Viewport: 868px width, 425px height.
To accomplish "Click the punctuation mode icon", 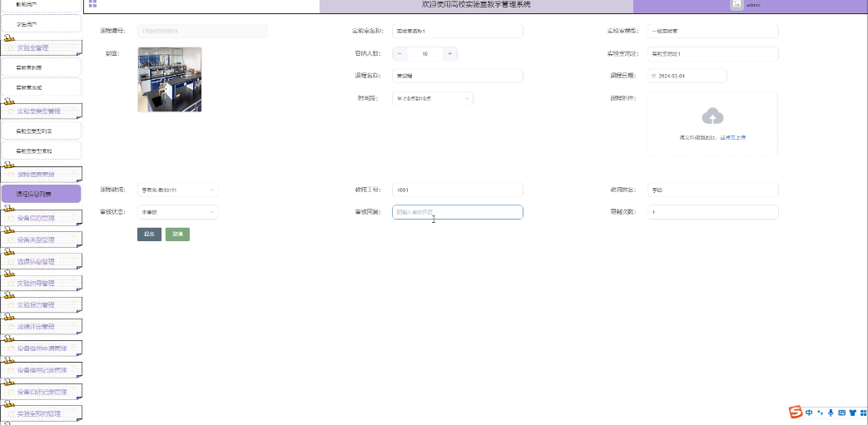I will point(820,413).
